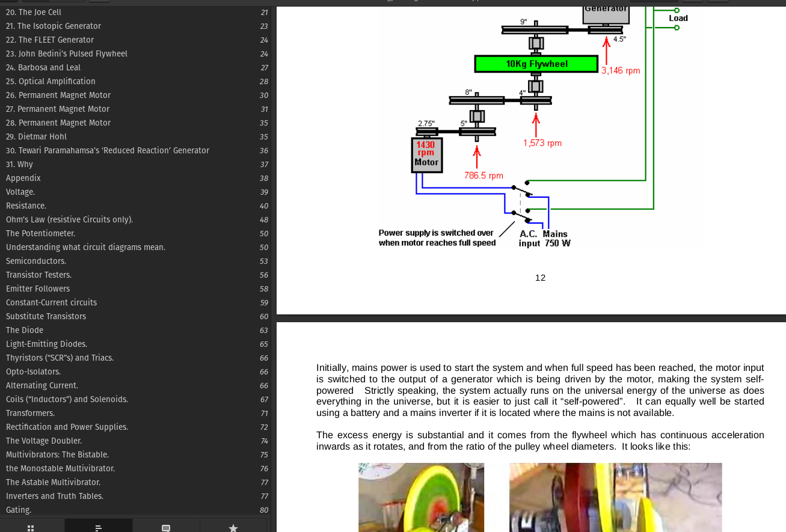Screen dimensions: 786x532
Task: Navigate to 'Alternating Current.' section
Action: pyautogui.click(x=42, y=385)
